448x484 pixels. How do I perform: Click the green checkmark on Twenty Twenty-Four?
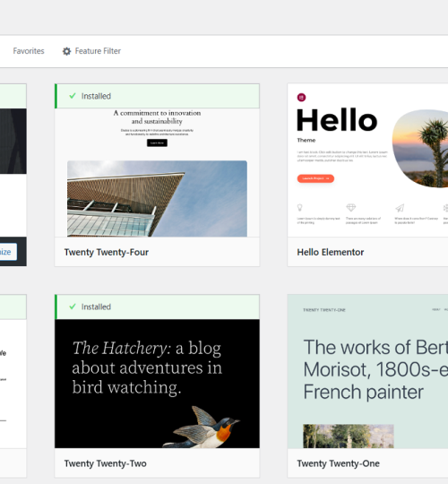(73, 96)
